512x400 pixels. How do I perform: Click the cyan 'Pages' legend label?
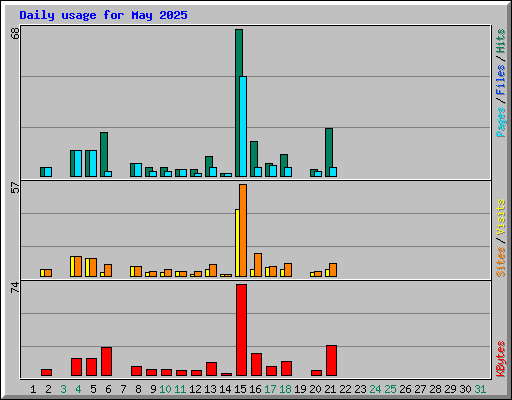(x=501, y=122)
